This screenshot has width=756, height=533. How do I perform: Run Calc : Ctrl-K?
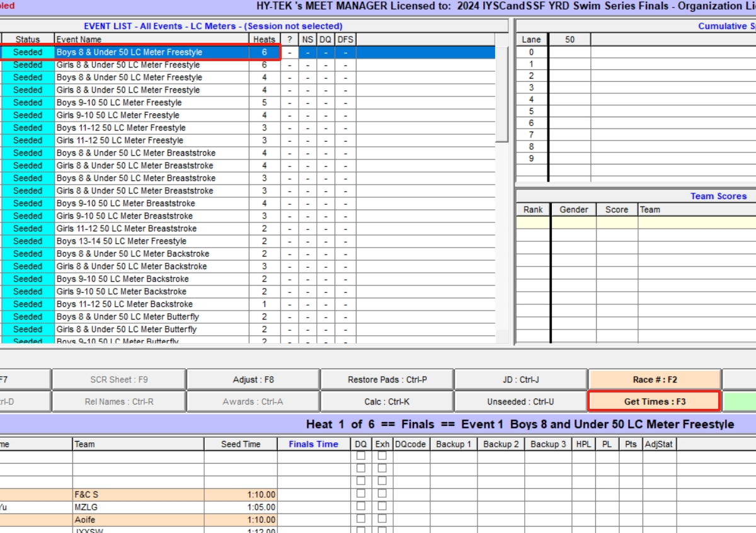pyautogui.click(x=385, y=401)
